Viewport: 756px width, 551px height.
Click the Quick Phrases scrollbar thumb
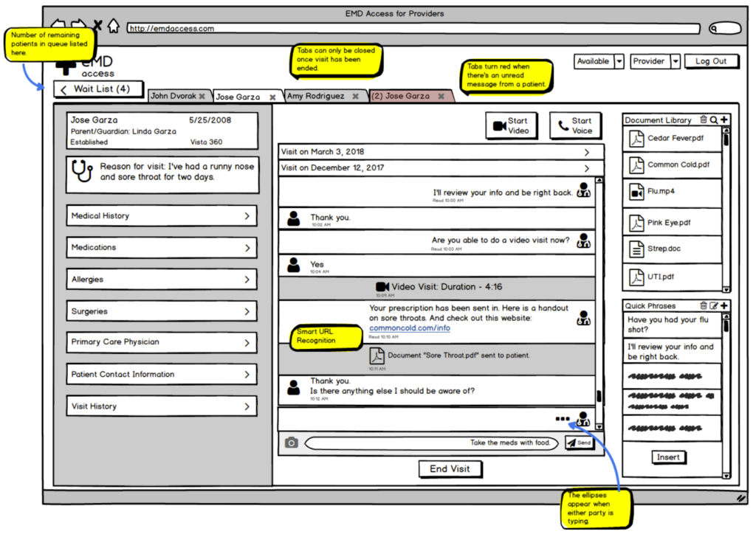(x=726, y=325)
